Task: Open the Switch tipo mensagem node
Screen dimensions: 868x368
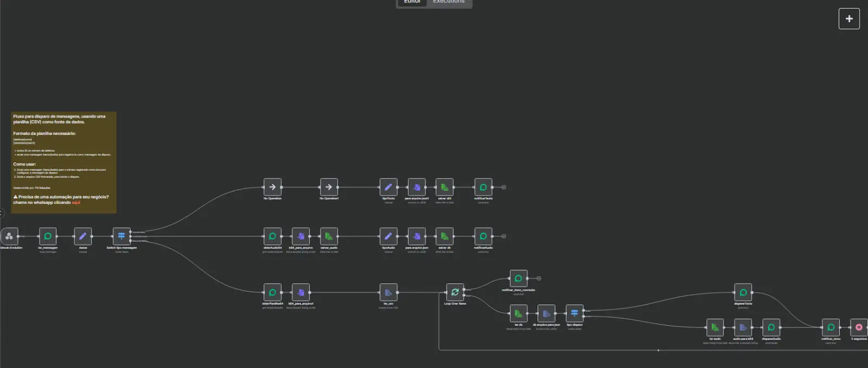Action: click(122, 236)
